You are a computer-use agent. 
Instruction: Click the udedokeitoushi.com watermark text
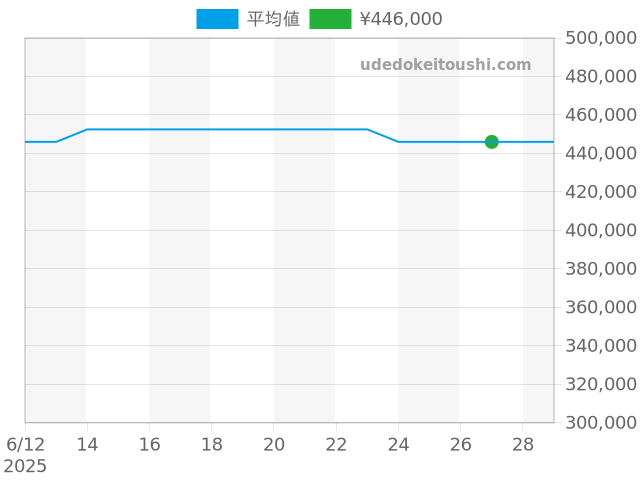coord(445,65)
